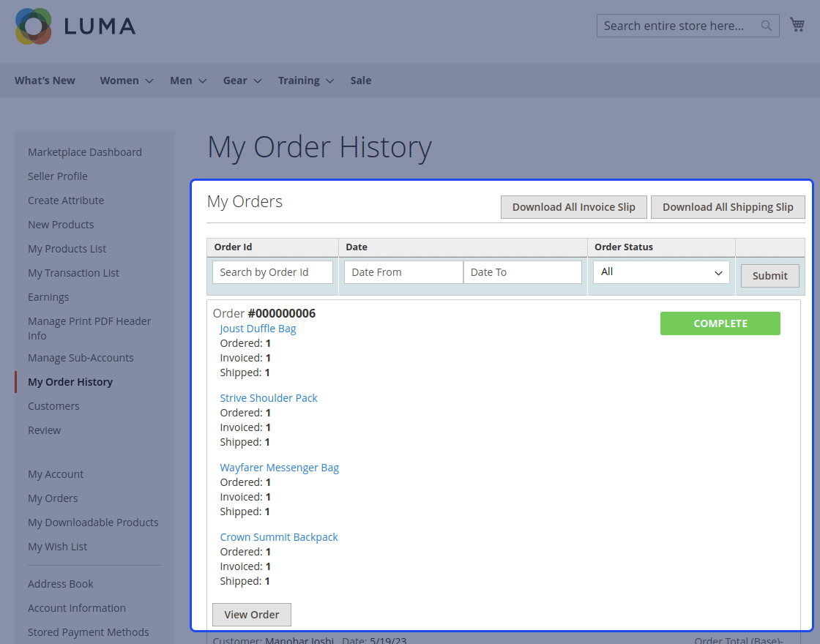
Task: Open New Products in sidebar
Action: click(61, 224)
